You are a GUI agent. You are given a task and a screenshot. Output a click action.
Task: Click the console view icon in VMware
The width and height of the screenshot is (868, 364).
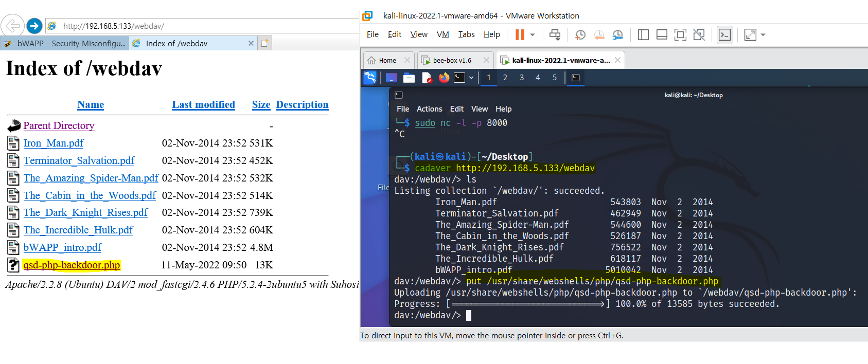pyautogui.click(x=724, y=34)
